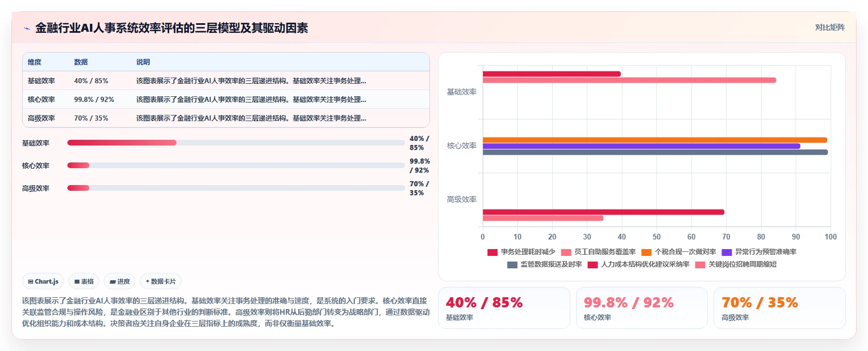The height and width of the screenshot is (351, 868).
Task: Toggle the 个税合规一次做对率 legend item
Action: click(678, 252)
